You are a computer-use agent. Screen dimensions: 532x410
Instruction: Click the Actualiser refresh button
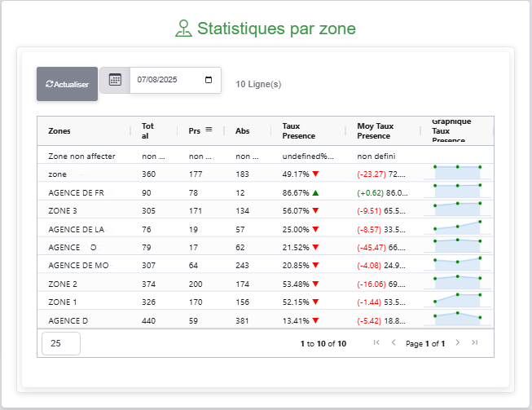click(x=67, y=84)
